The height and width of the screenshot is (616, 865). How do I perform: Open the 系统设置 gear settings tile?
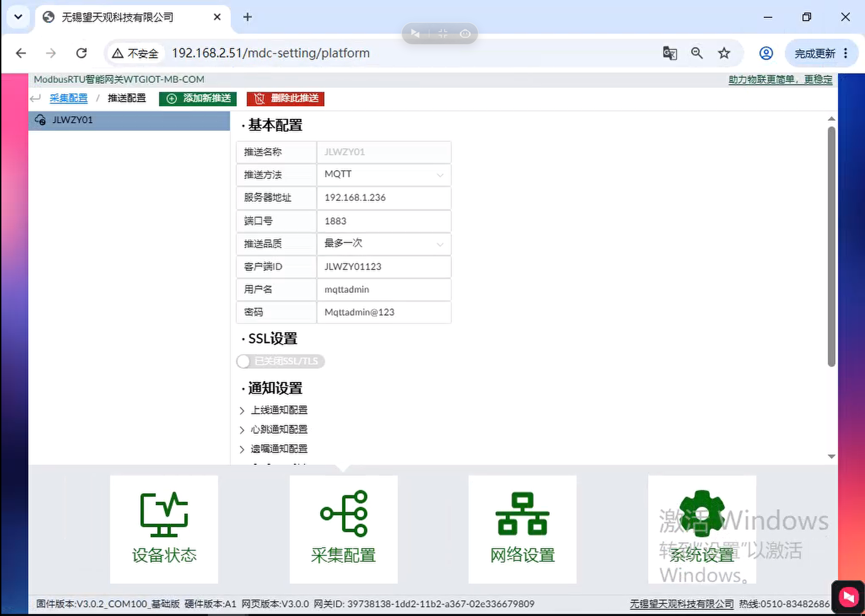[x=702, y=529]
